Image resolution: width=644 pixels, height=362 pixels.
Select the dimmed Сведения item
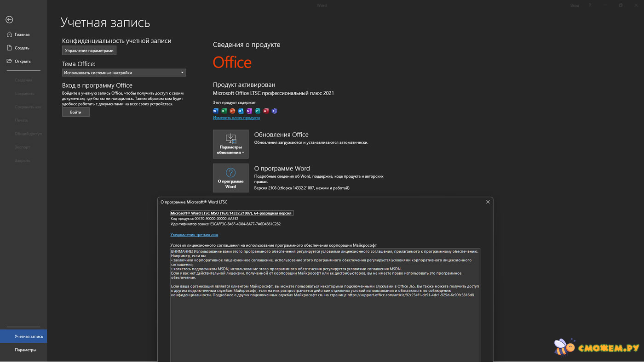23,80
